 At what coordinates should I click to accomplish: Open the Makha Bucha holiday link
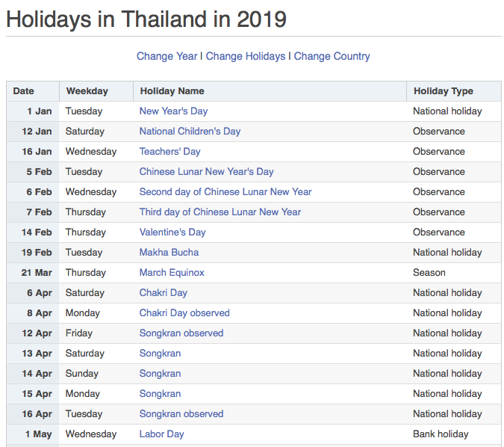(x=169, y=253)
